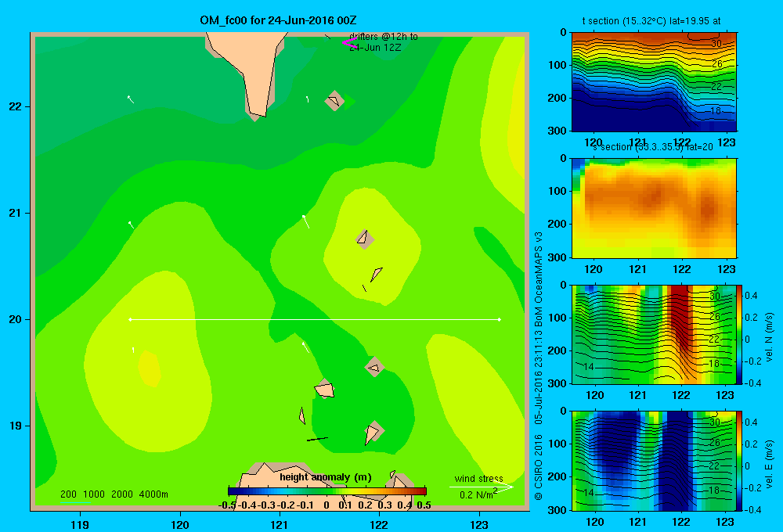Viewport: 783px width, 532px height.
Task: Click the 'vel. N (m/s)' axis label
Action: point(769,337)
